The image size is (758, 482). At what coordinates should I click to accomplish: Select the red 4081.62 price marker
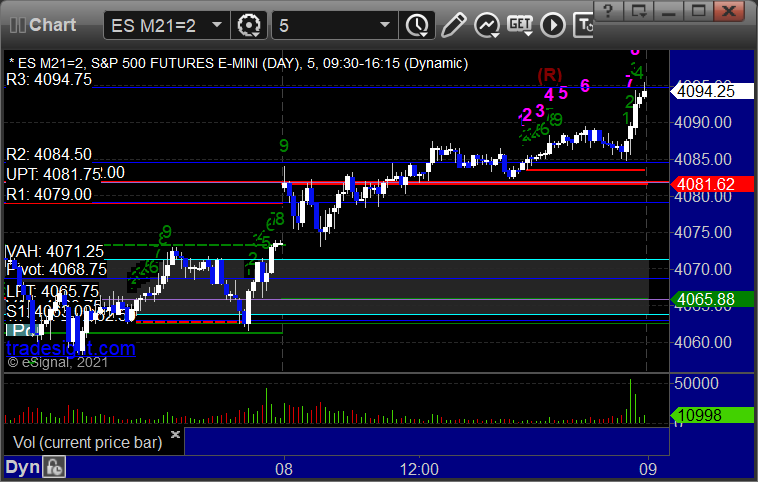(x=712, y=184)
